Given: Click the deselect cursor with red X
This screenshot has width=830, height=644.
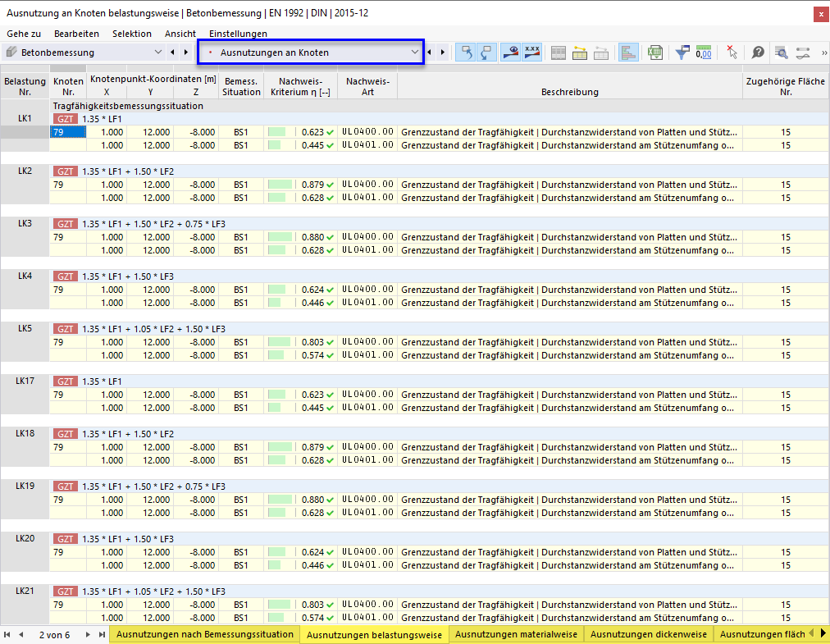Looking at the screenshot, I should (732, 53).
